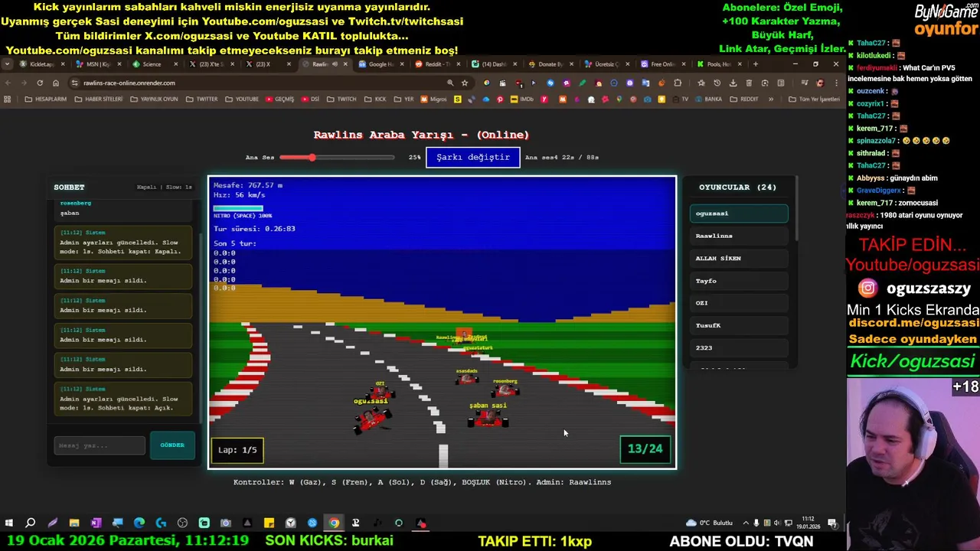The image size is (980, 551).
Task: Adjust the Ana Ses volume slider
Action: pyautogui.click(x=337, y=158)
